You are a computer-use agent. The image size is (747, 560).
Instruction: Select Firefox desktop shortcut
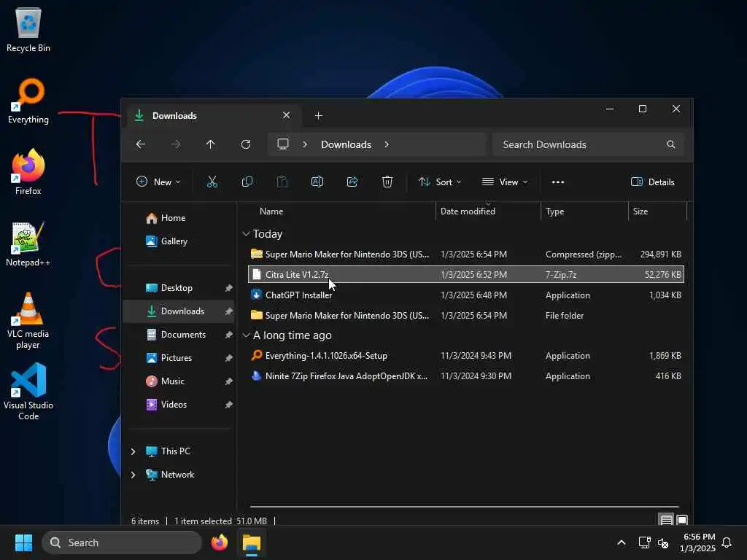coord(28,172)
